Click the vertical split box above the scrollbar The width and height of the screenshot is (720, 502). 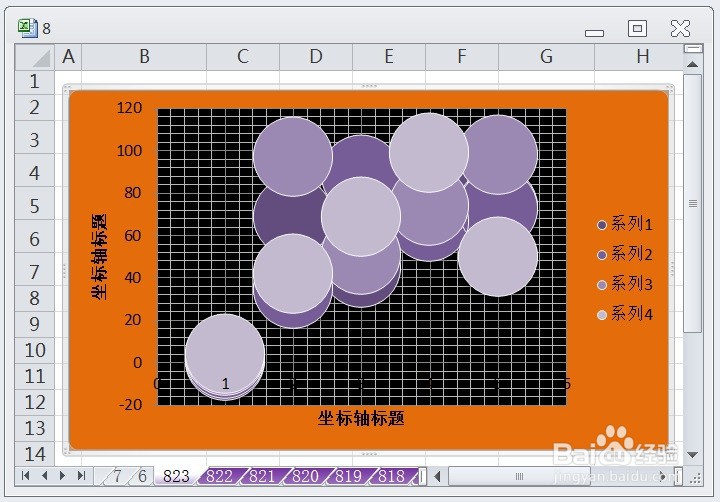693,48
